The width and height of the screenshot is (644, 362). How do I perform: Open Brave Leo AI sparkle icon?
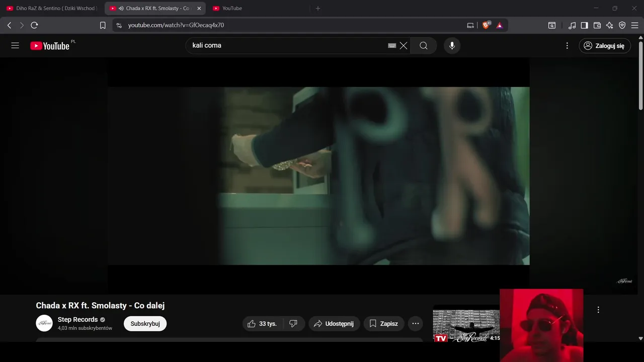coord(609,25)
